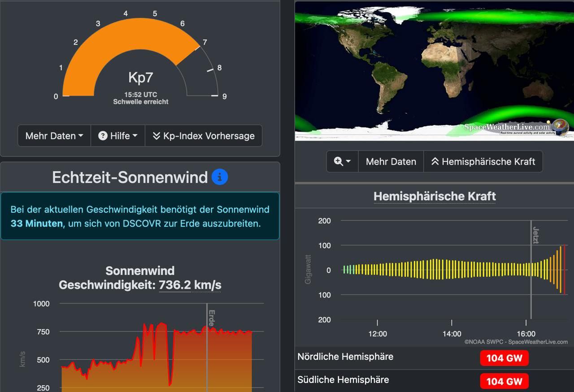
Task: Click the Kp7 label in the gauge center
Action: point(140,78)
